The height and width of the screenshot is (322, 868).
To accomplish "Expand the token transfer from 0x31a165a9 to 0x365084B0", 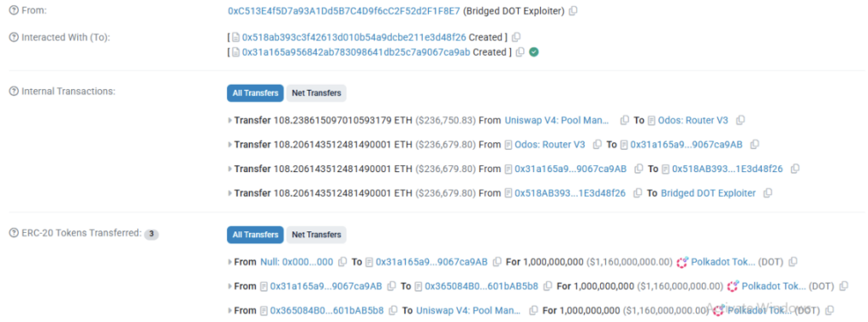I will (x=230, y=286).
